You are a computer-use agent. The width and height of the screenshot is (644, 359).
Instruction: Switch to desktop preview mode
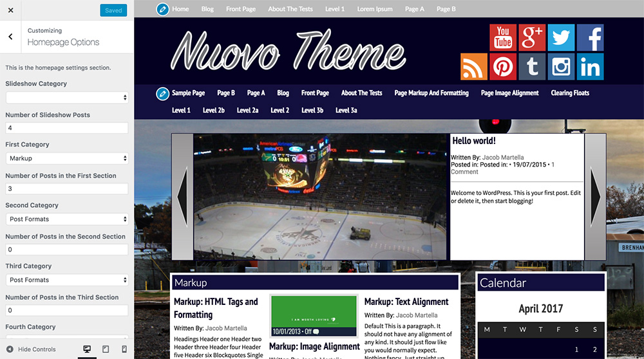point(87,349)
